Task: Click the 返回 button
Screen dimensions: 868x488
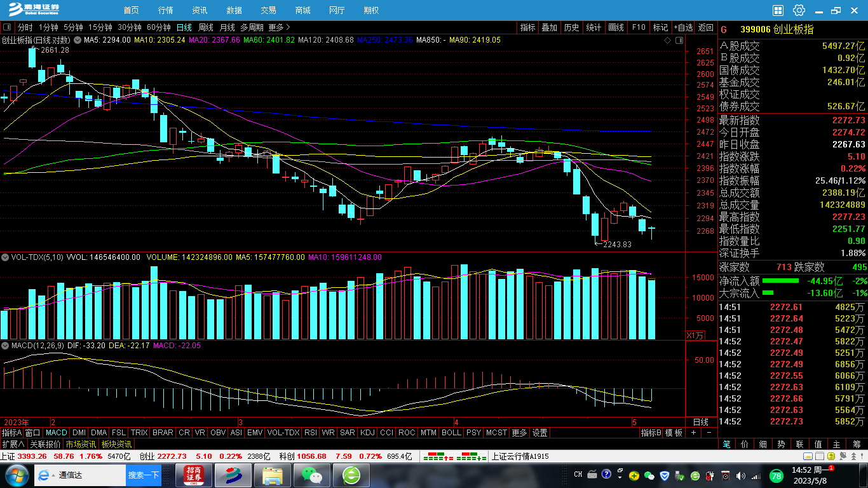Action: coord(706,27)
